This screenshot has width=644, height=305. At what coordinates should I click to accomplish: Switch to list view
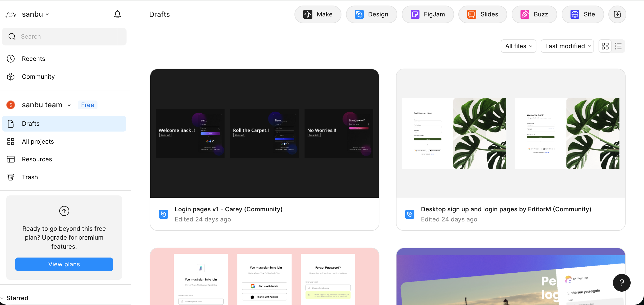(618, 46)
